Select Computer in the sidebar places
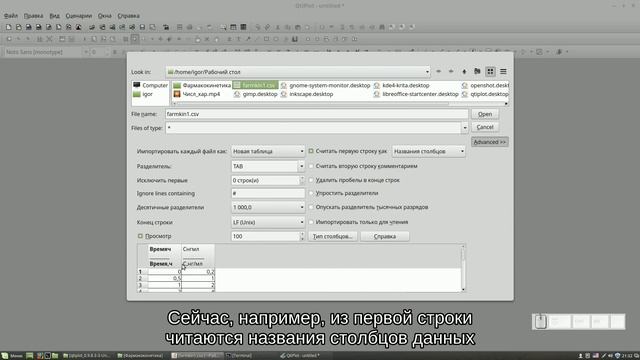 point(151,85)
